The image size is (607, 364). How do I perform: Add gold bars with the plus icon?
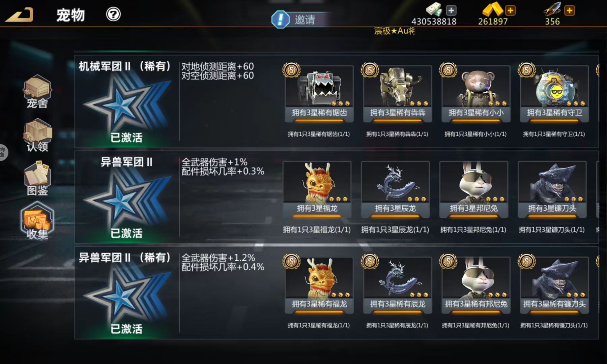coord(510,10)
